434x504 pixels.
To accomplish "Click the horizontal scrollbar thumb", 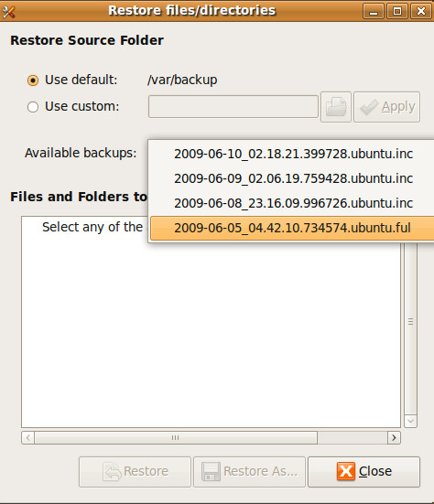I will click(176, 438).
